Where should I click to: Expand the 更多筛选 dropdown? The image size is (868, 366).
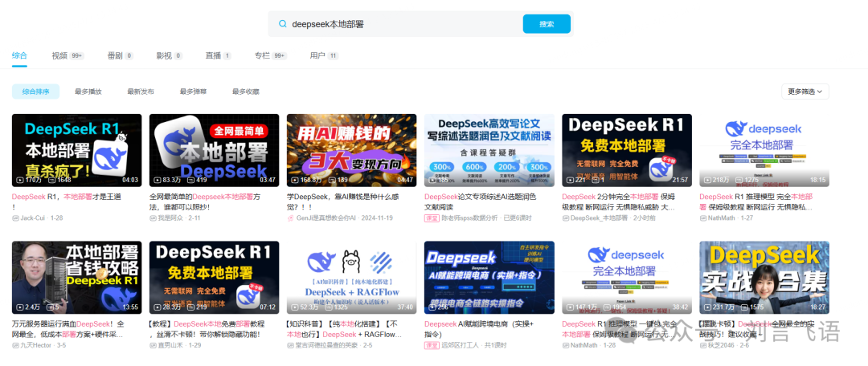pos(805,91)
